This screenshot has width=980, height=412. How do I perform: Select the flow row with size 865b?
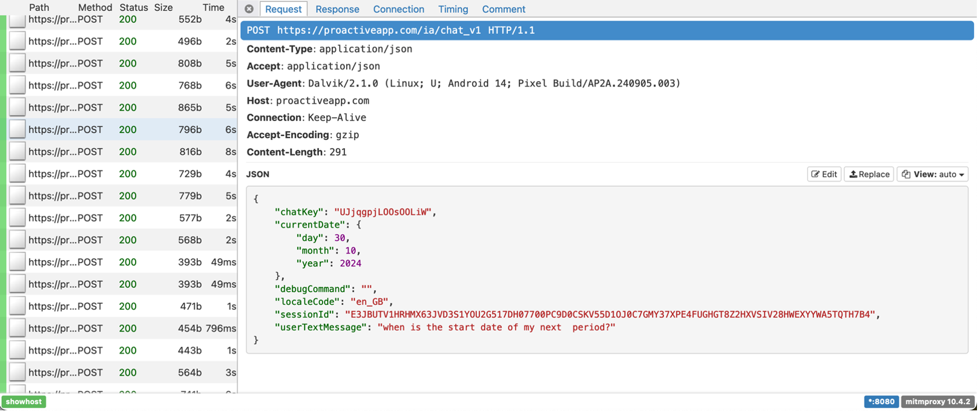pyautogui.click(x=121, y=108)
